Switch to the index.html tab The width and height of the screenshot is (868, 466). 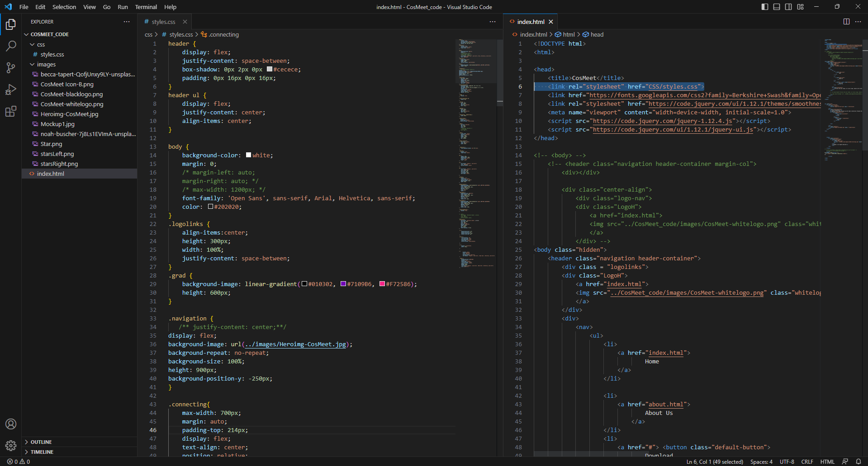point(530,22)
